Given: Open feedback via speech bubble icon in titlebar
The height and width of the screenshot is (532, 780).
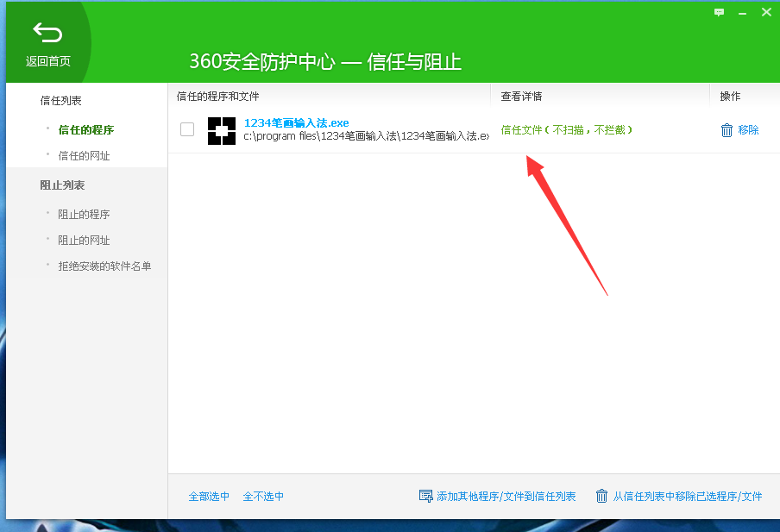Looking at the screenshot, I should coord(719,13).
